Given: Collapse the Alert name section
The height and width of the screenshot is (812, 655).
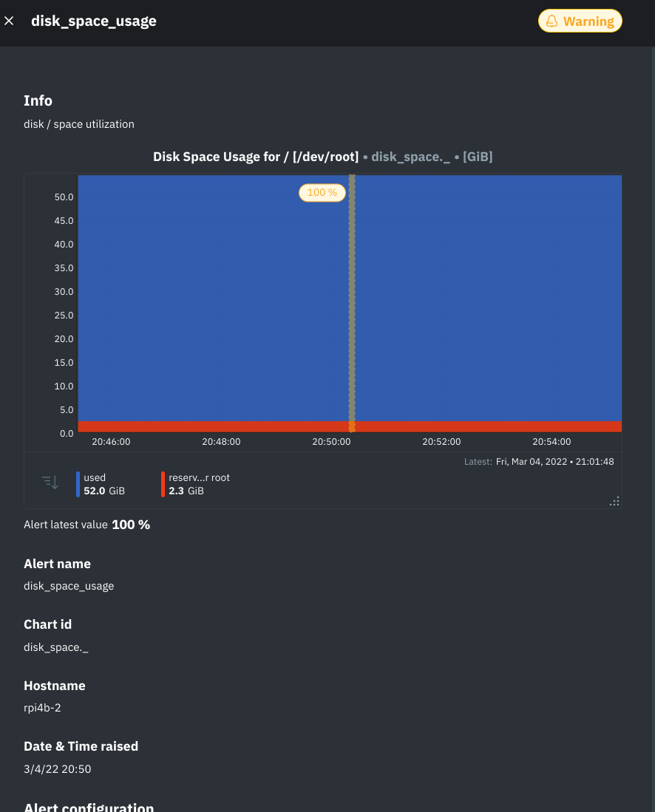Looking at the screenshot, I should pyautogui.click(x=57, y=563).
